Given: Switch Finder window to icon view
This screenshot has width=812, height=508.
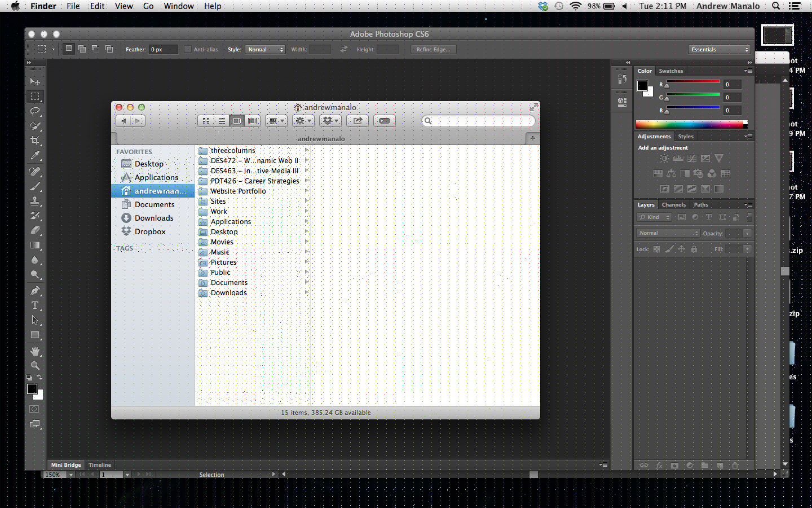Looking at the screenshot, I should [x=206, y=121].
